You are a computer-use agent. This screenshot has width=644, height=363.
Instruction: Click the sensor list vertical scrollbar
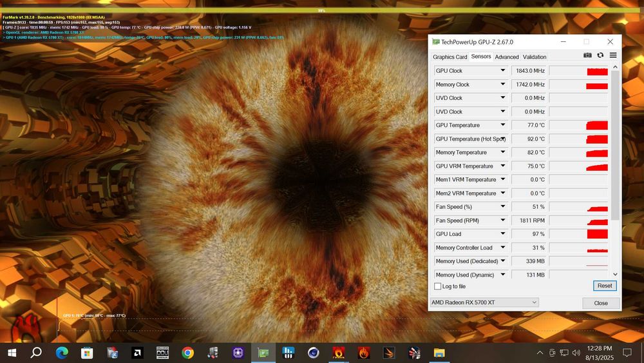(x=615, y=145)
